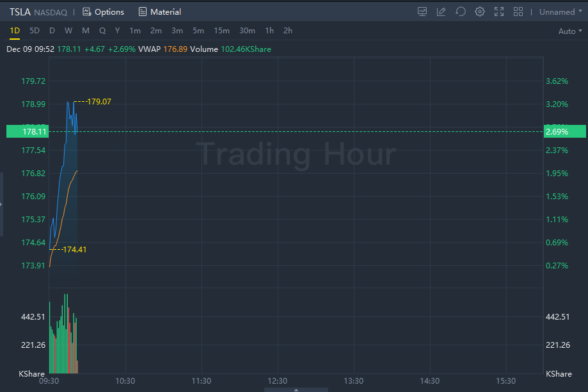Viewport: 588px width, 392px height.
Task: Click the +4.67 price change value
Action: 95,49
